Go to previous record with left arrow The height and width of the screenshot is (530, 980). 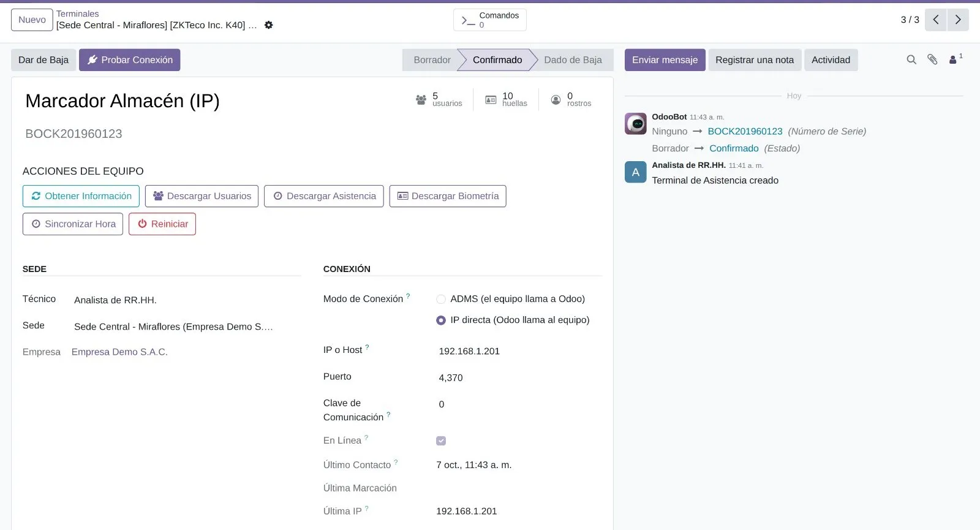(x=936, y=20)
